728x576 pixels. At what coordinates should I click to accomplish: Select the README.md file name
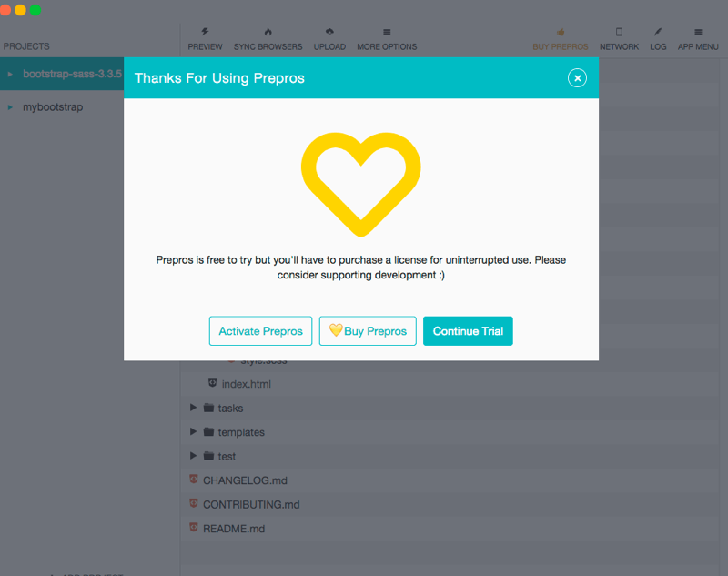pos(234,529)
